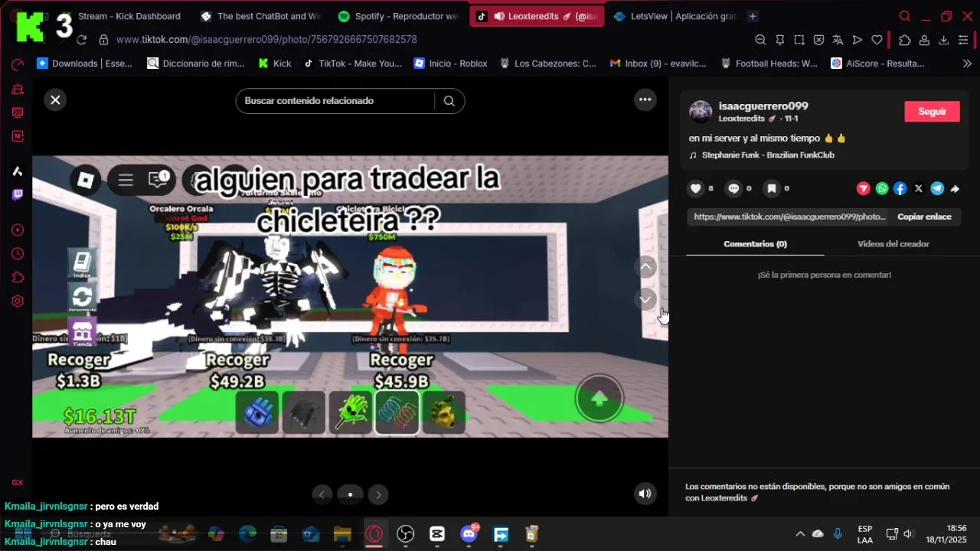
Task: Expand hidden bookmarks with double chevron
Action: tap(966, 64)
